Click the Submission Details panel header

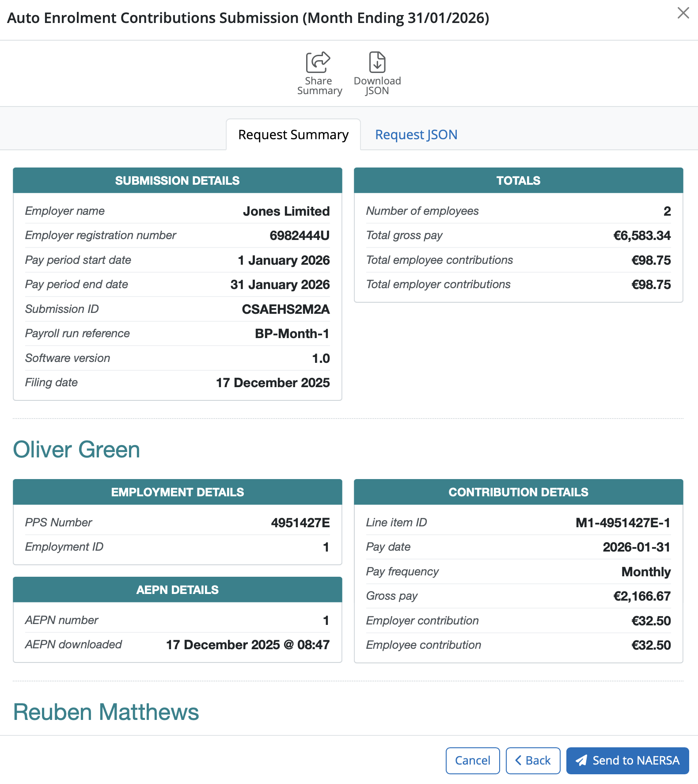tap(178, 181)
